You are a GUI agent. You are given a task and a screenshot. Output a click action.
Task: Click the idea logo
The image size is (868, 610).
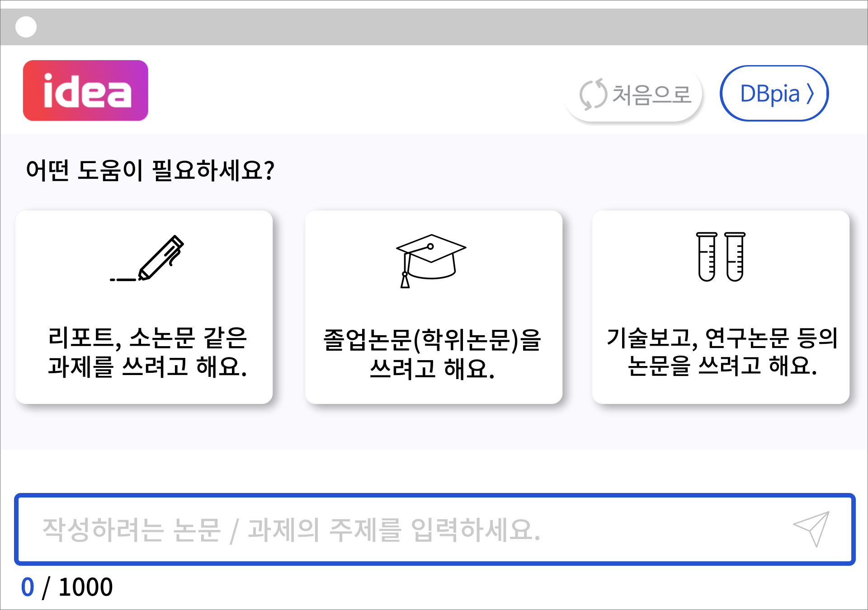click(85, 90)
